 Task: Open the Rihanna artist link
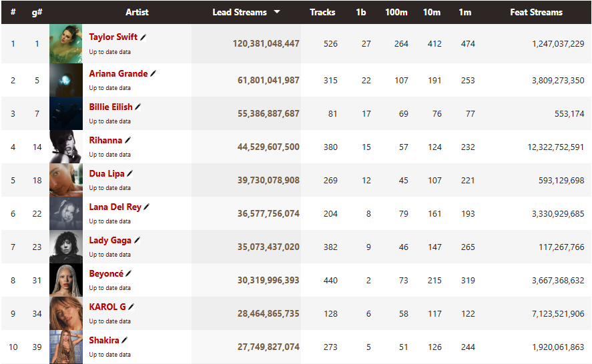tap(105, 140)
